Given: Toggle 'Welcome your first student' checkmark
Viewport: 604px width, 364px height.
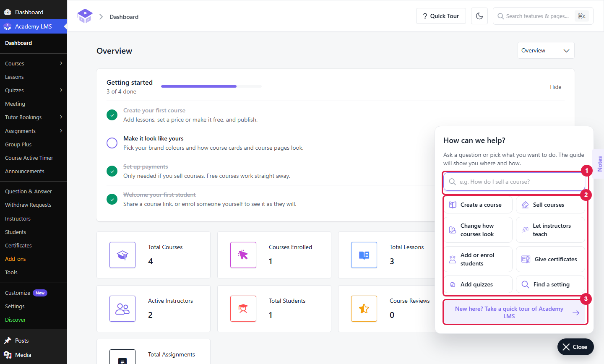Looking at the screenshot, I should click(112, 199).
